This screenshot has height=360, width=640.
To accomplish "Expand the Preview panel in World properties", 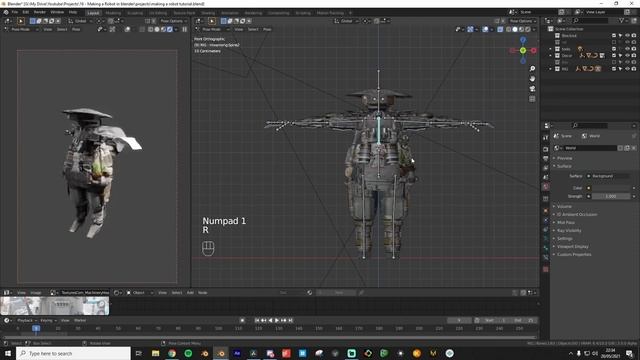I will point(564,158).
